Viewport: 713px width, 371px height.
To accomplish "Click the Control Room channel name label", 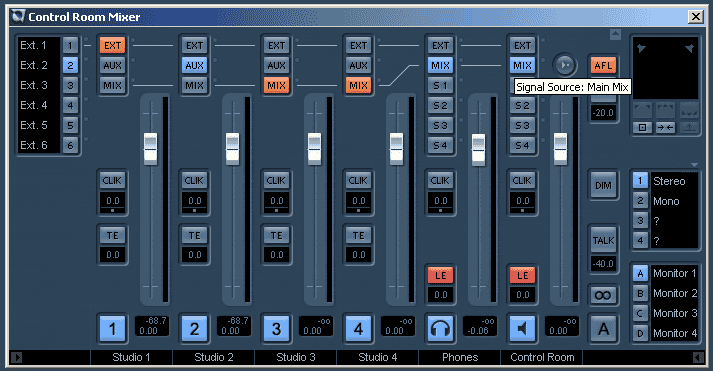I will tap(542, 357).
